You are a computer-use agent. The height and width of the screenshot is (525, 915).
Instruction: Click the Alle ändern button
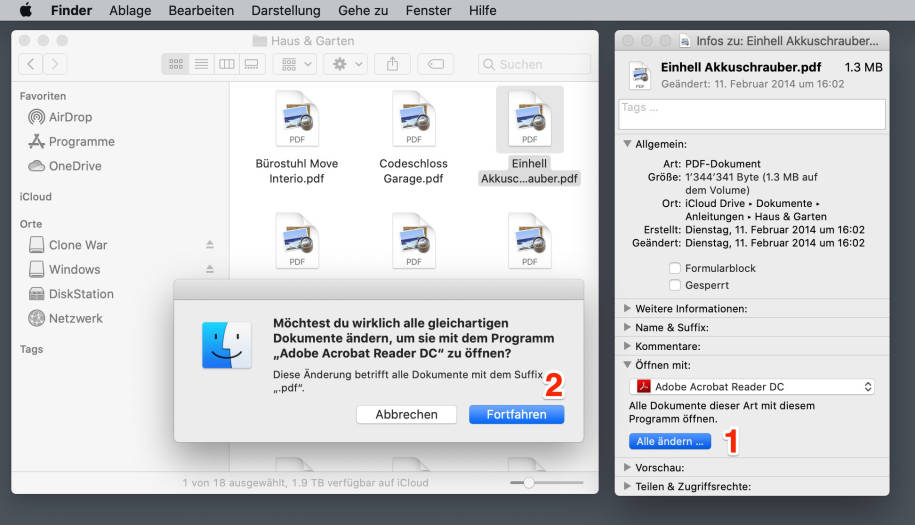[x=670, y=441]
